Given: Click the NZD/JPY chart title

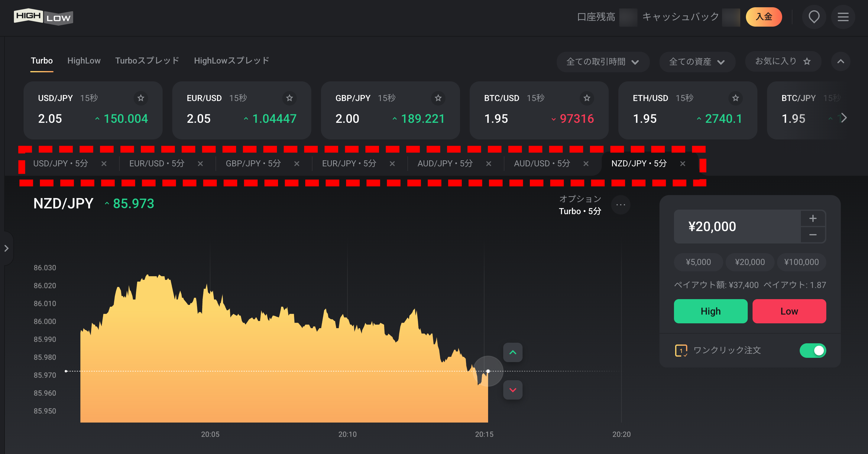Looking at the screenshot, I should point(63,204).
